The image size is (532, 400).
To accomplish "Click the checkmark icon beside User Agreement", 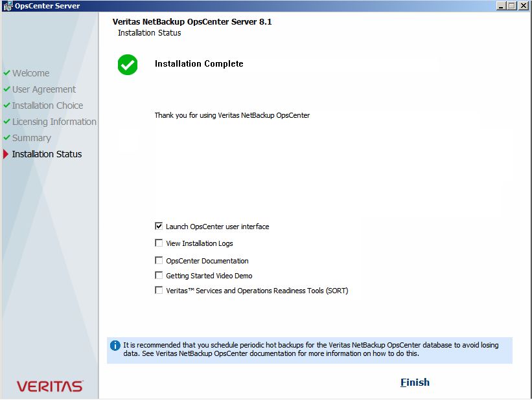I will tap(7, 89).
